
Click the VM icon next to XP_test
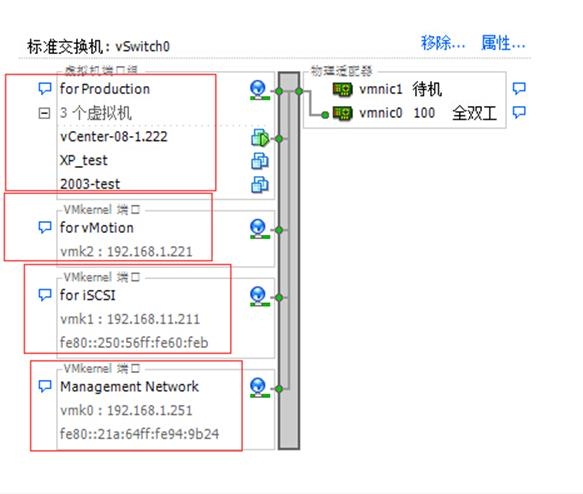[260, 161]
